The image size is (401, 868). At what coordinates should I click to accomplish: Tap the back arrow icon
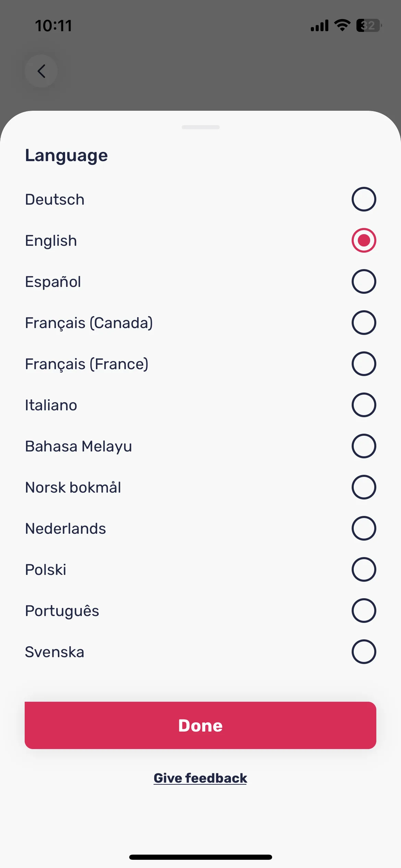click(41, 71)
